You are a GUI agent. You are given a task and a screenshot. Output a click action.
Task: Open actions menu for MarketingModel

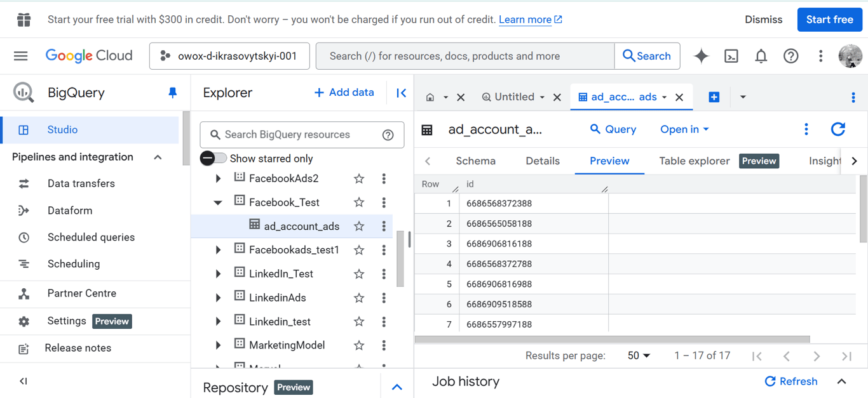pyautogui.click(x=384, y=345)
